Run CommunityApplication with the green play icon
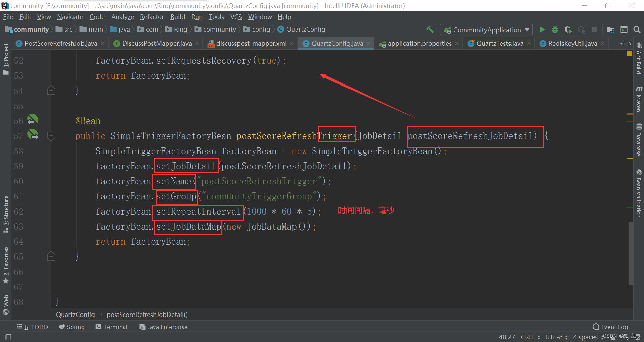 (542, 30)
